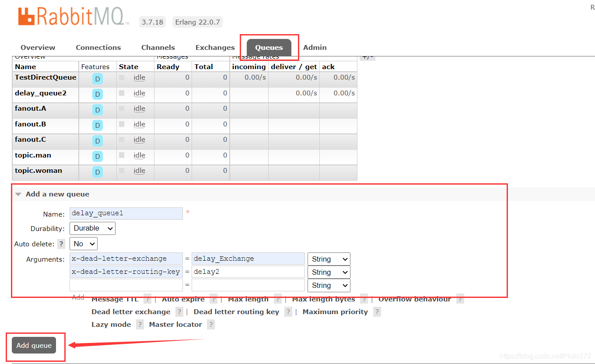Switch to the Overview tab
Screen dimensions: 595x364
pyautogui.click(x=38, y=48)
